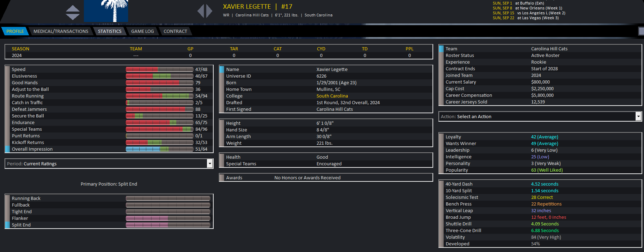Click the Adjust to the Ball label
The width and height of the screenshot is (644, 252).
click(30, 89)
